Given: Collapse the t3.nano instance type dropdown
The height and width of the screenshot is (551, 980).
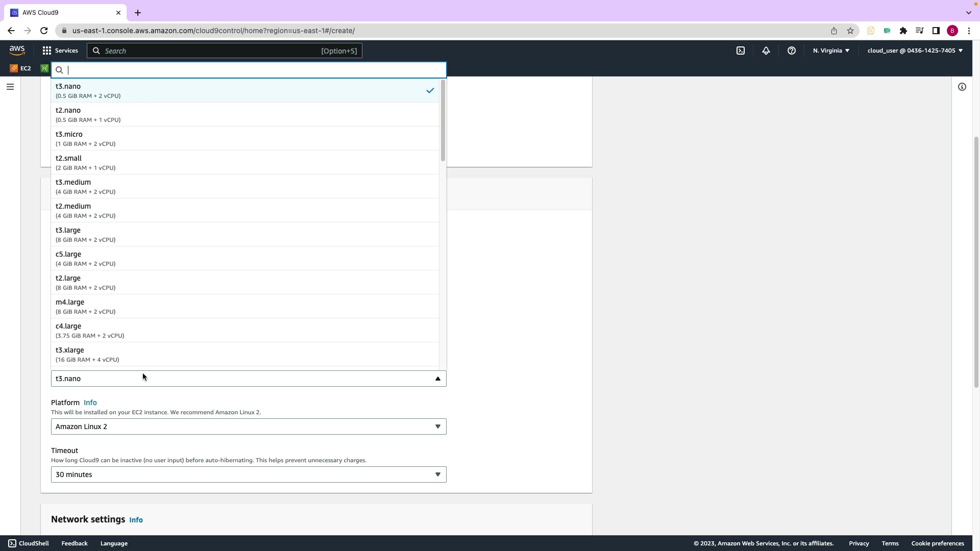Looking at the screenshot, I should tap(249, 379).
